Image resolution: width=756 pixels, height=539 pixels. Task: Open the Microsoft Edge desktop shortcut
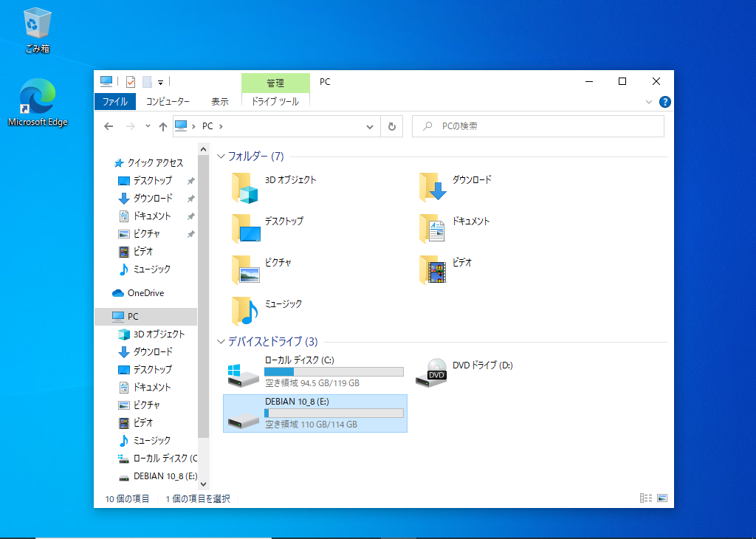37,100
